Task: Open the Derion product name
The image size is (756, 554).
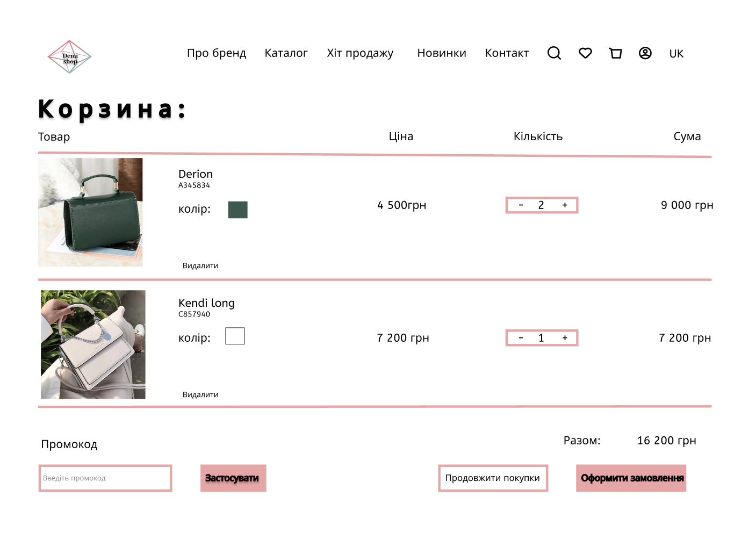Action: 196,174
